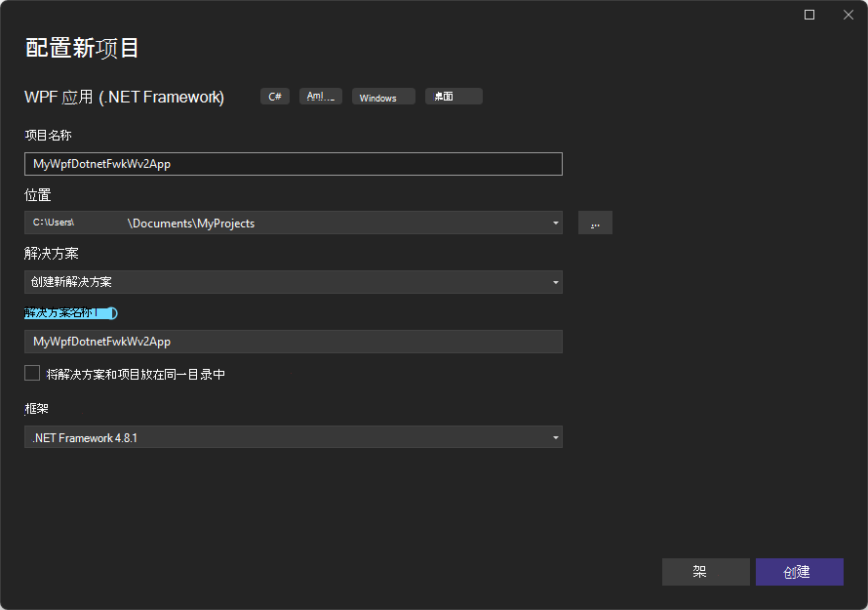Screen dimensions: 868x610
Task: Check 将解决方案和项目放在同一目录中 checkbox
Action: [x=31, y=373]
